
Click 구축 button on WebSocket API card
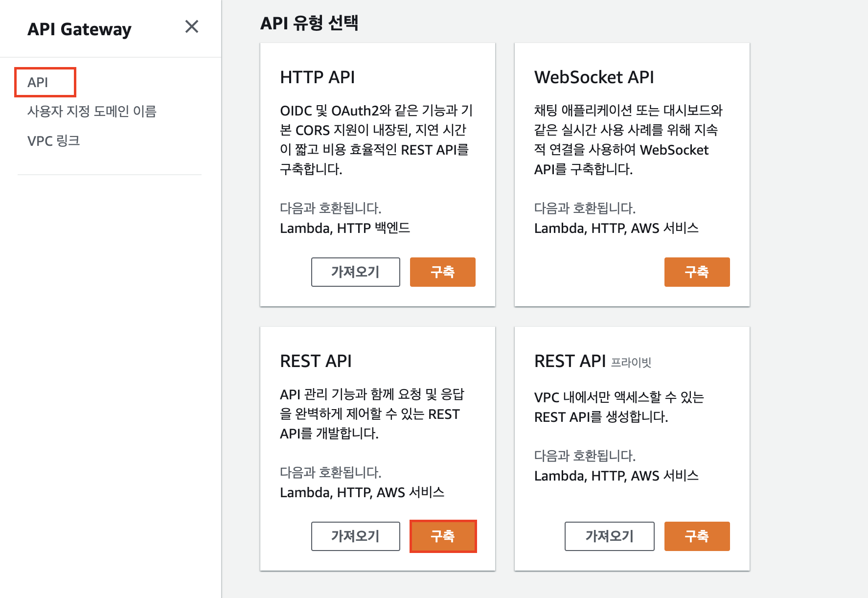pyautogui.click(x=697, y=272)
